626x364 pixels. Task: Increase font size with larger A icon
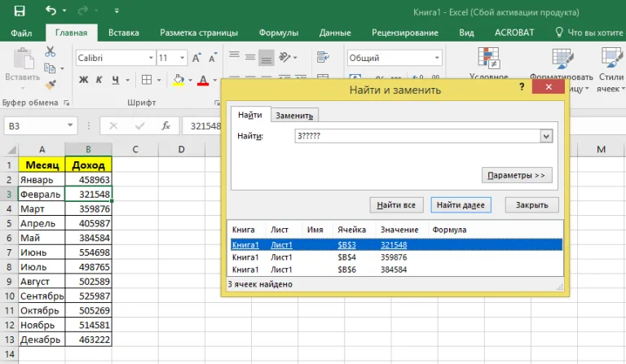point(196,58)
